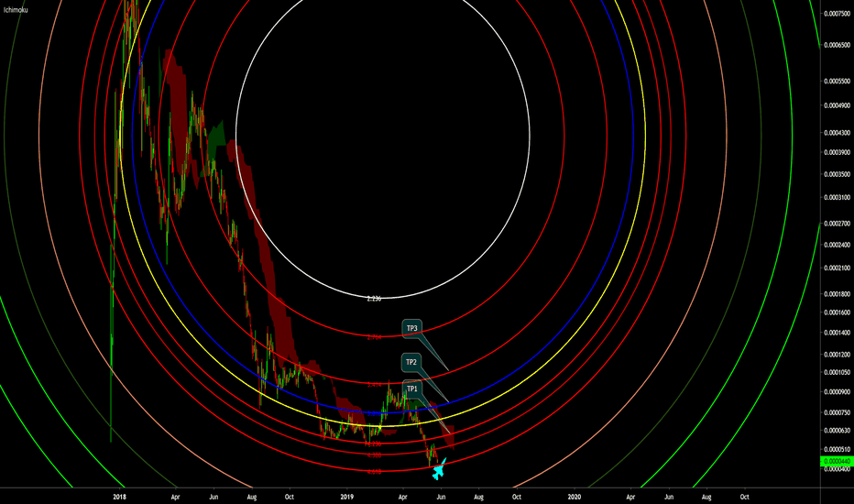The height and width of the screenshot is (504, 854).
Task: Select the TP1 callout label
Action: point(411,389)
